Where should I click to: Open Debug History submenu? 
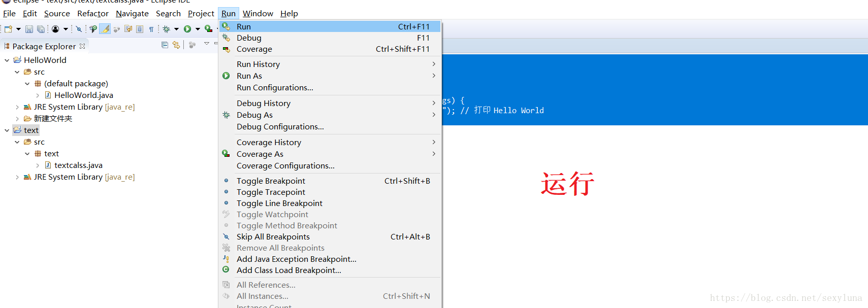[x=330, y=103]
